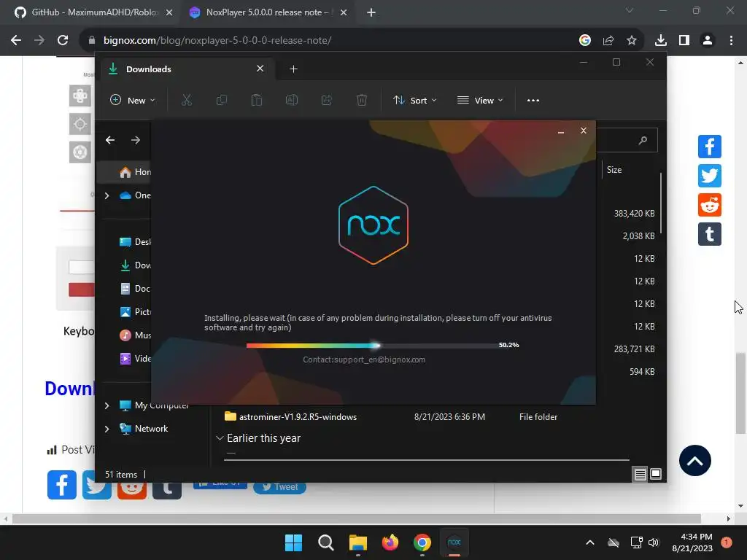Open taskbar Search

[326, 542]
